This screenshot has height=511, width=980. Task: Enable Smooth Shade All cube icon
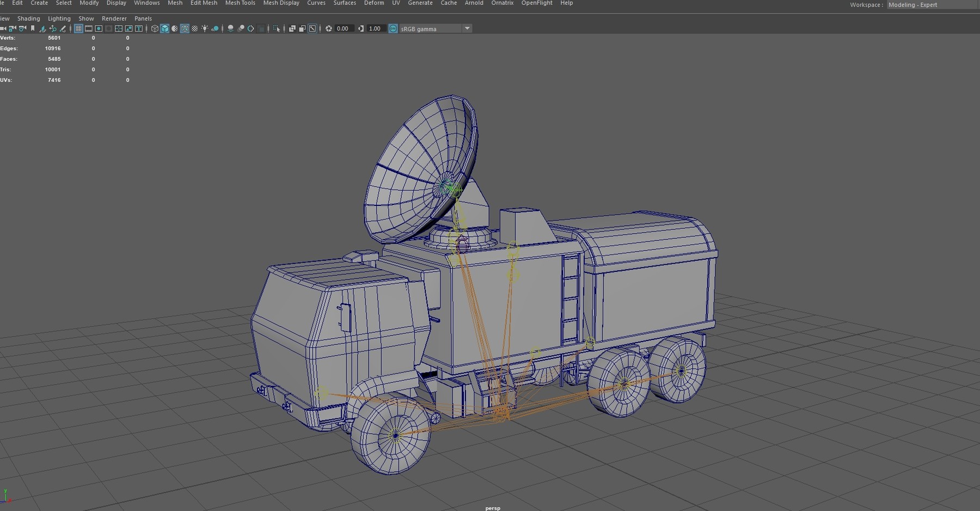pyautogui.click(x=165, y=28)
